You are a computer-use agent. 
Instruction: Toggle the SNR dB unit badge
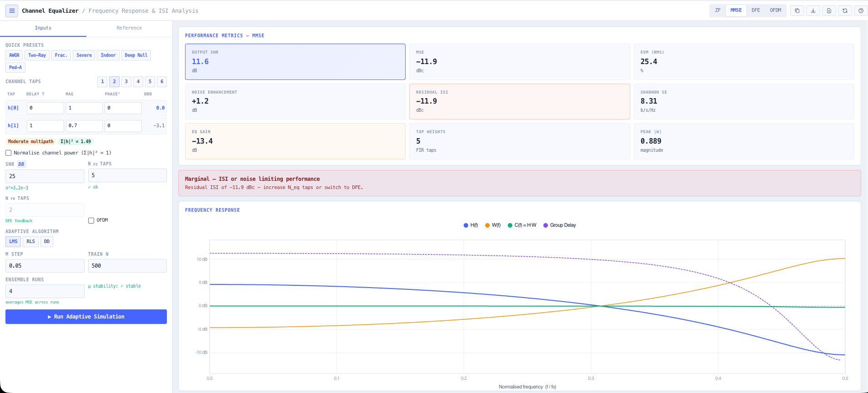(21, 164)
